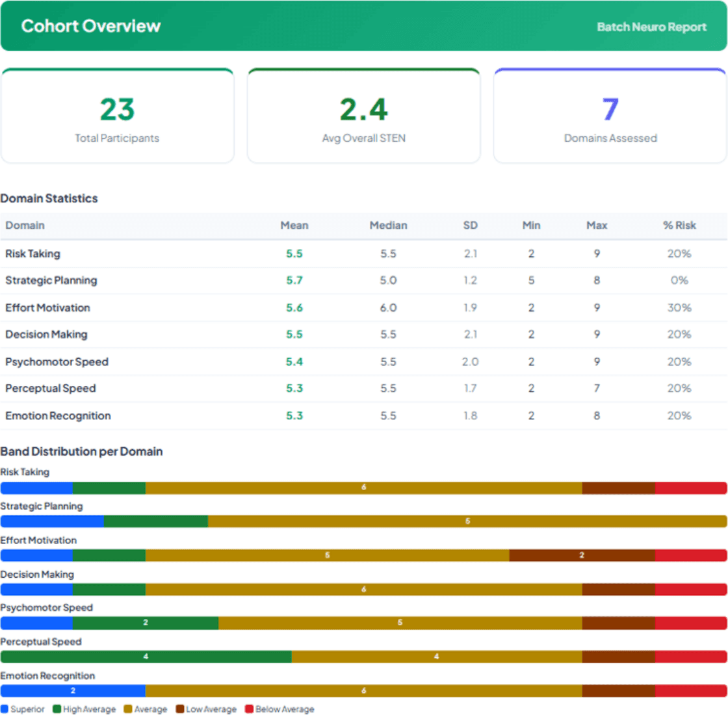Click the 2.0 SD for Psychomotor Speed
Image resolution: width=728 pixels, height=715 pixels.
(471, 361)
